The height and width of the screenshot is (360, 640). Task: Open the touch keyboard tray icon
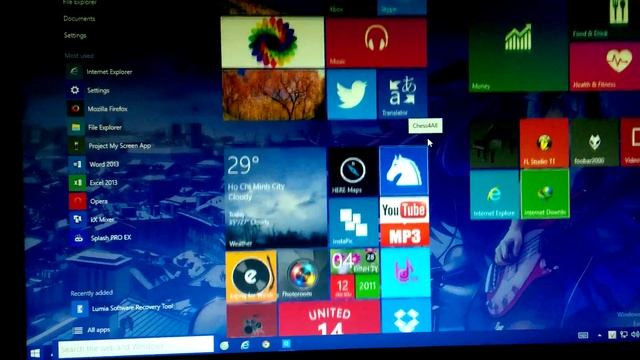[583, 336]
